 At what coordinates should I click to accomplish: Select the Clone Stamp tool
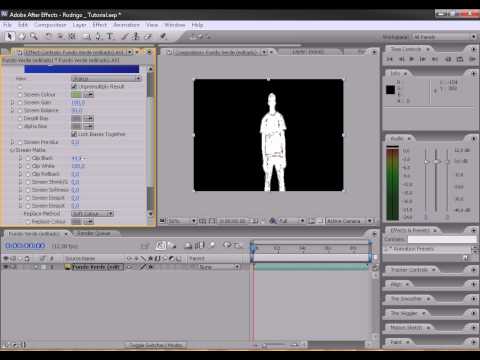point(136,36)
